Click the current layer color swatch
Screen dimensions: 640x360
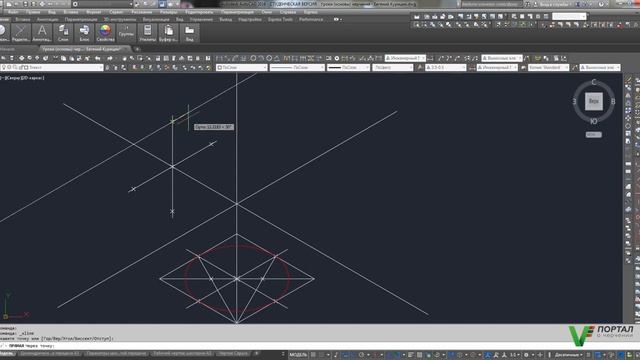point(25,67)
